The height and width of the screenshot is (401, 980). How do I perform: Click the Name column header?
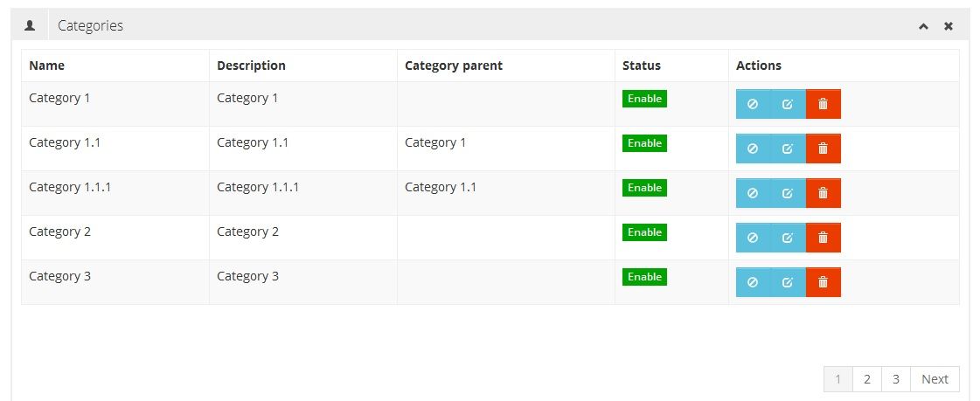[x=47, y=66]
